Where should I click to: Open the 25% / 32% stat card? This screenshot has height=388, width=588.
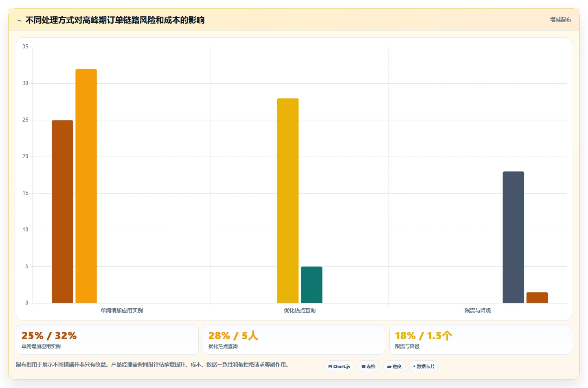click(107, 340)
